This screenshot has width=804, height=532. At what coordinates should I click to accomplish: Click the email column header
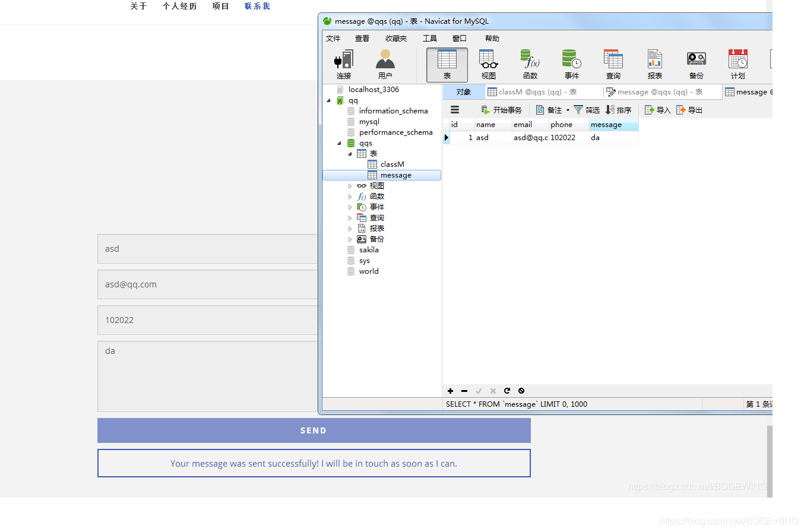(x=530, y=125)
